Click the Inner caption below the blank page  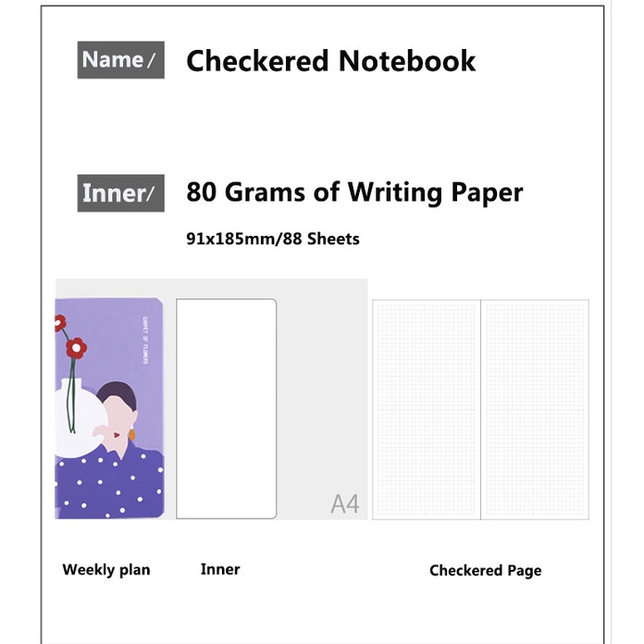click(x=220, y=569)
